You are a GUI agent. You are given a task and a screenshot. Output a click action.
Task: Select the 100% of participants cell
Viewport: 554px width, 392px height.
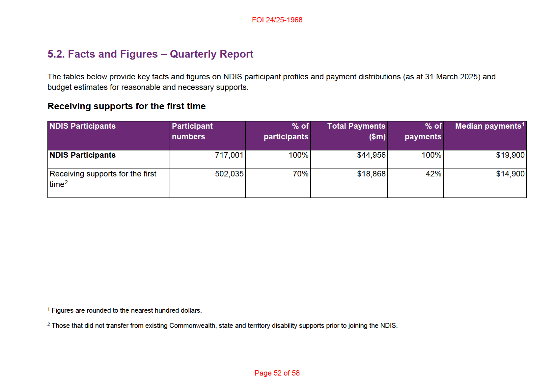tap(278, 160)
